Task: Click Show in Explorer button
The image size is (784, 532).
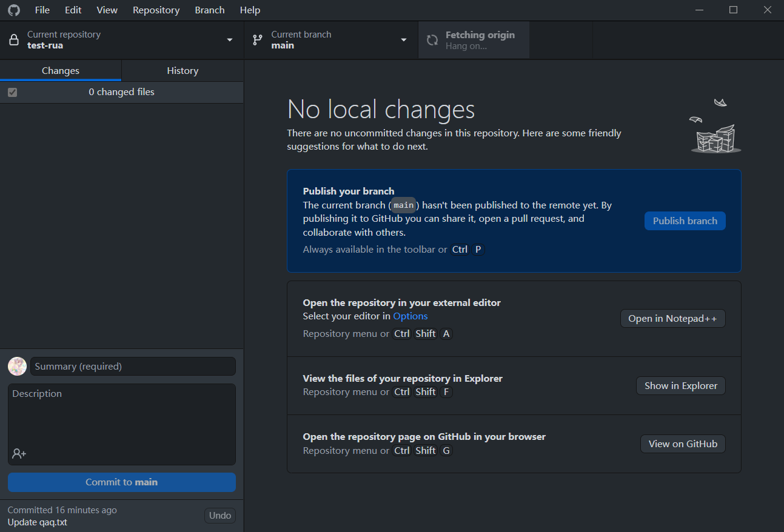Action: coord(680,385)
